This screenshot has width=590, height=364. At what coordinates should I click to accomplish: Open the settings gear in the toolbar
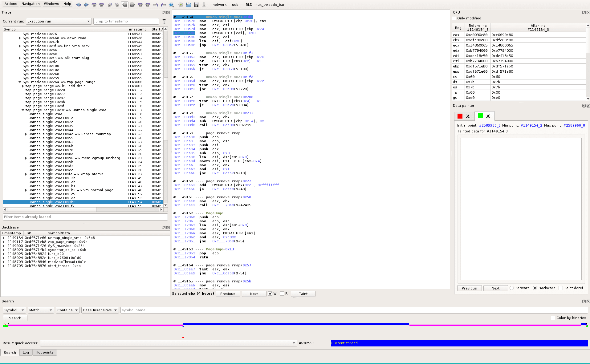coord(181,5)
